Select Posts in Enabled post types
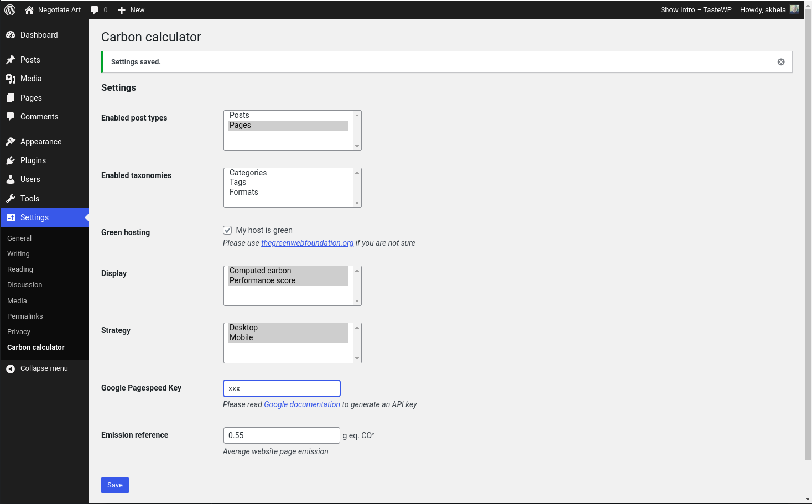The image size is (812, 504). pyautogui.click(x=240, y=115)
